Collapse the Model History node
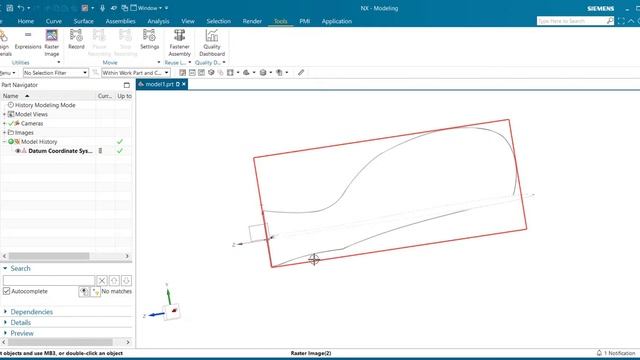Viewport: 640px width, 360px height. coord(4,142)
